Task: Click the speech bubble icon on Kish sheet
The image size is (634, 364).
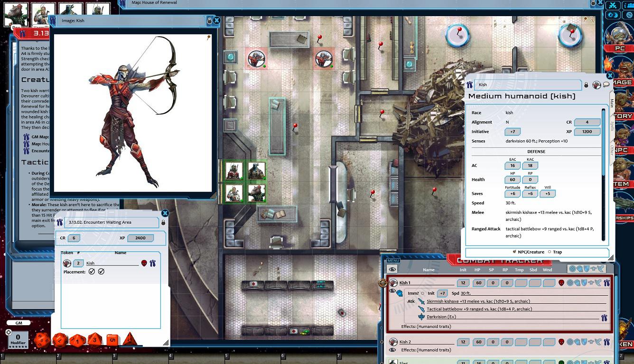Action: [606, 85]
